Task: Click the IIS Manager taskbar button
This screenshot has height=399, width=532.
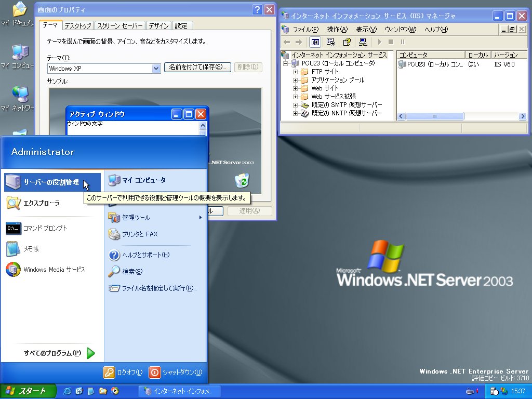Action: [180, 391]
